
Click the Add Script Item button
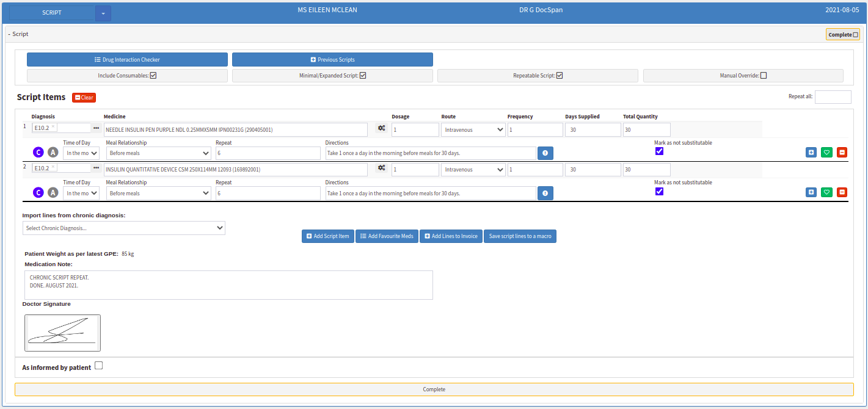point(328,236)
